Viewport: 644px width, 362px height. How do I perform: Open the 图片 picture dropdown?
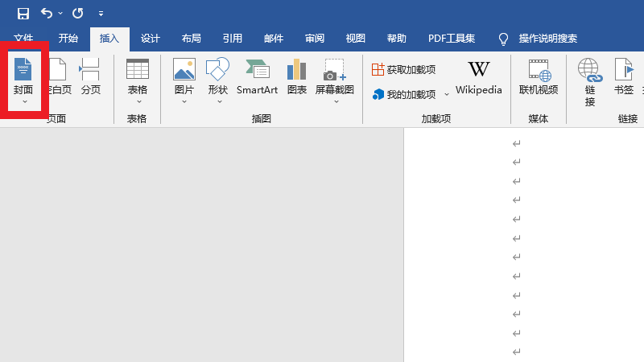coord(184,101)
